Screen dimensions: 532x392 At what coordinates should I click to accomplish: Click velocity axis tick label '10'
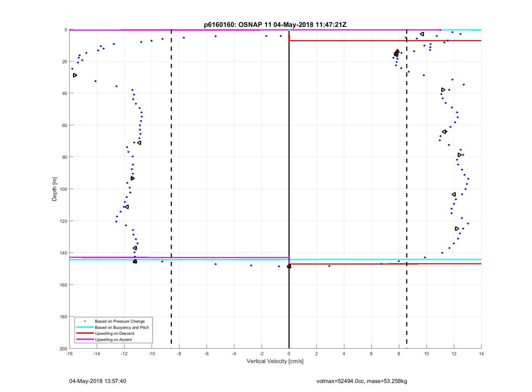[426, 353]
